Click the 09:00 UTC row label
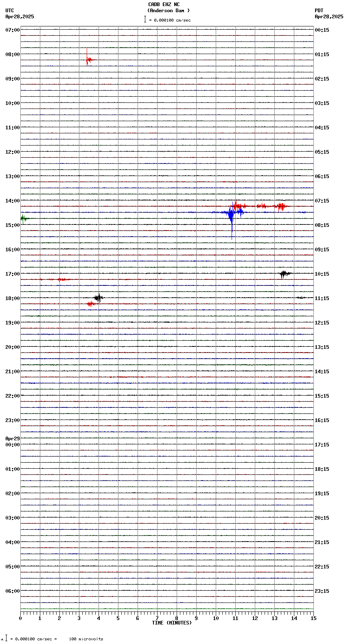This screenshot has width=346, height=644. click(x=13, y=79)
